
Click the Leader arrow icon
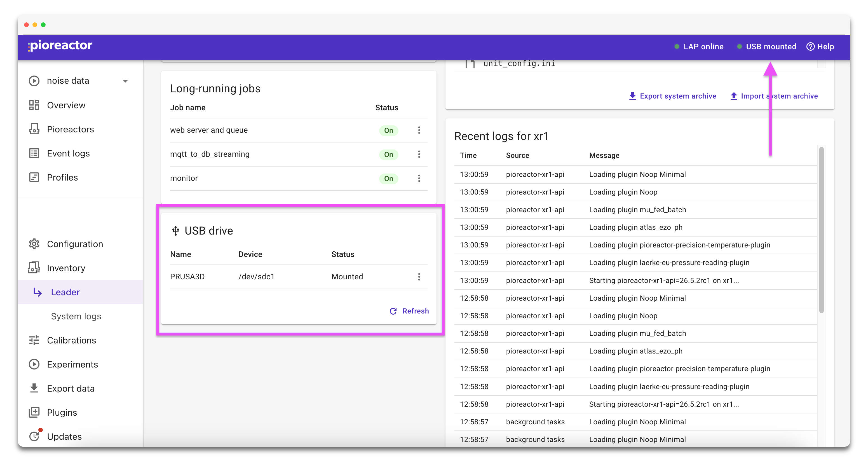[37, 292]
